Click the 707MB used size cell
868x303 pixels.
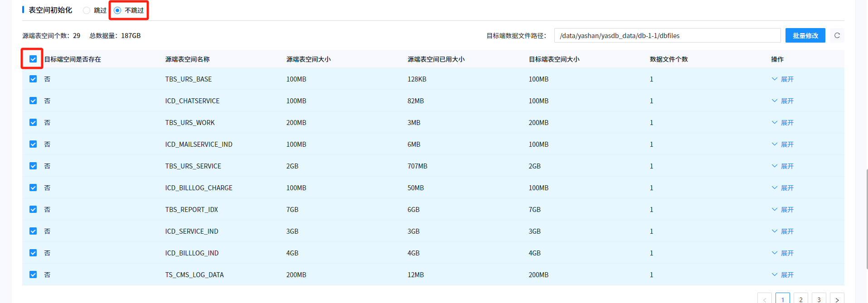(x=417, y=166)
